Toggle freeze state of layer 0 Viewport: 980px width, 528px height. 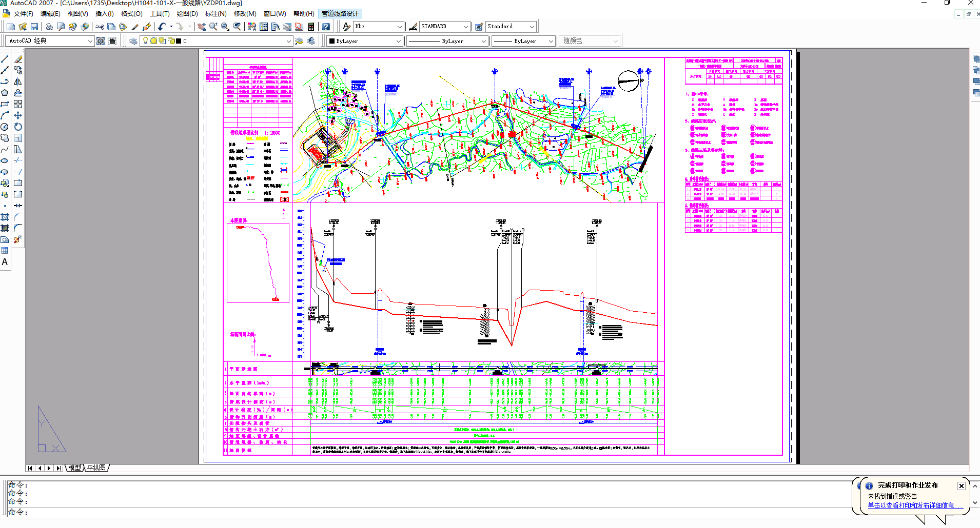pos(153,41)
